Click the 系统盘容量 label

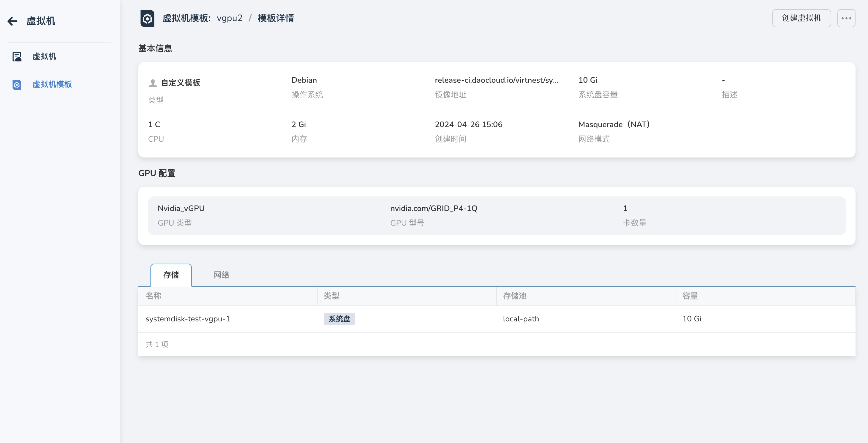pyautogui.click(x=598, y=95)
